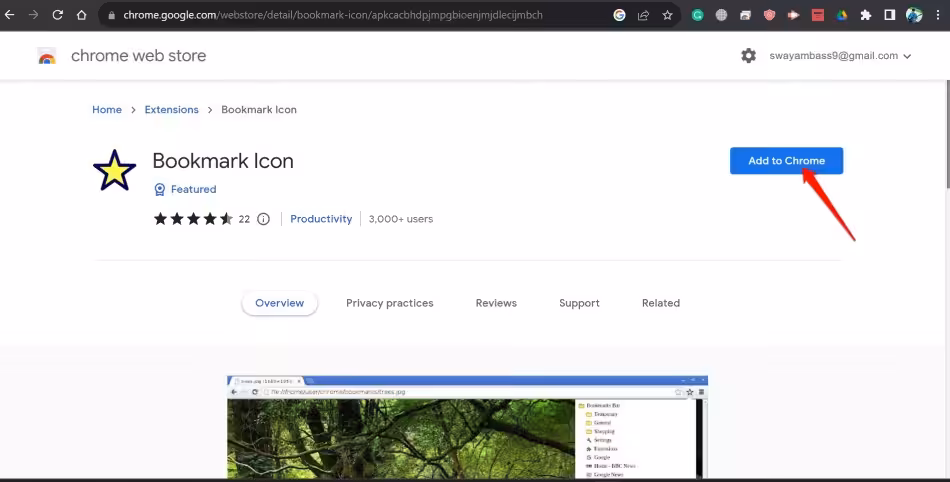This screenshot has height=482, width=950.
Task: Click the Bookmark Icon star logo
Action: point(115,171)
